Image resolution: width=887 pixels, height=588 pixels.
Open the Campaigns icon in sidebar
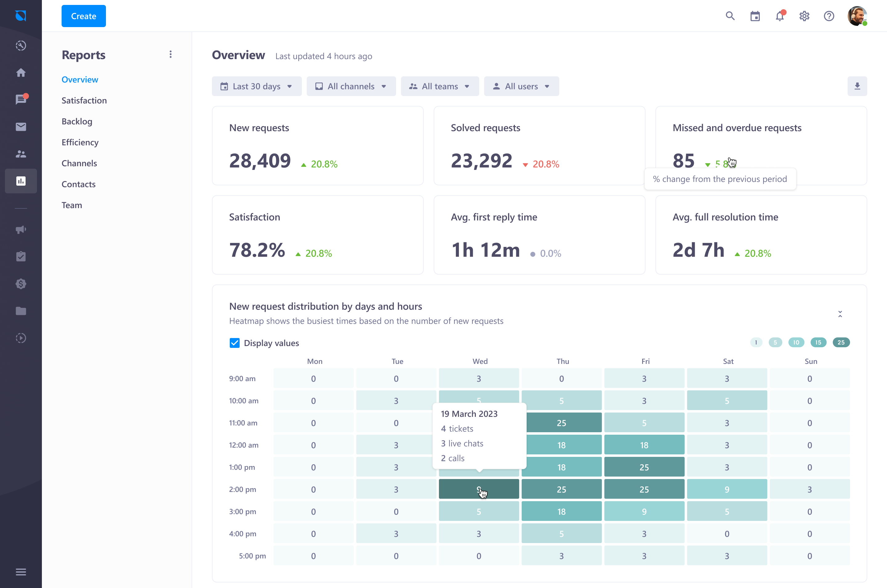21,229
